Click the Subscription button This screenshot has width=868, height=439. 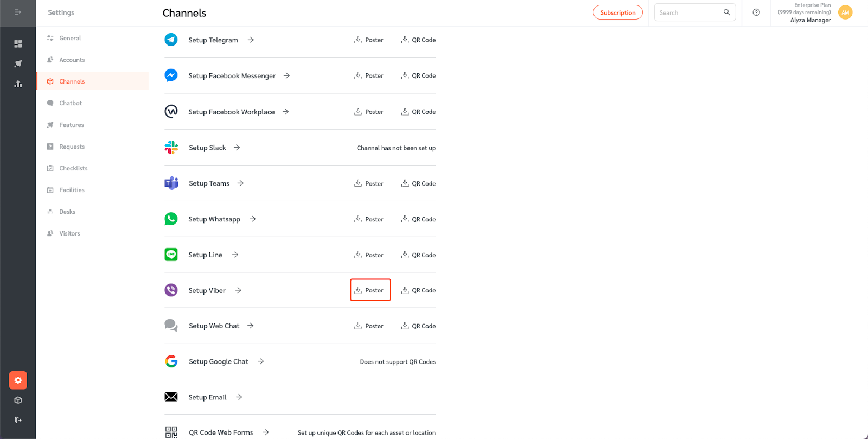pyautogui.click(x=617, y=12)
